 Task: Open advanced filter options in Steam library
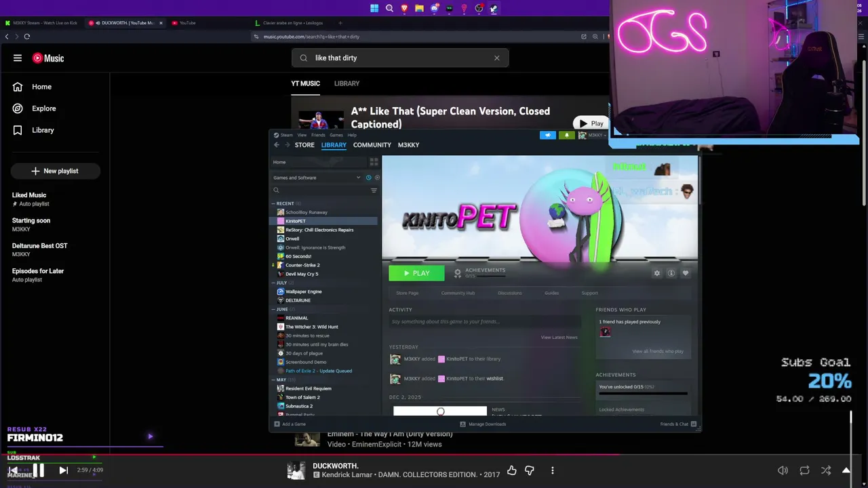374,190
